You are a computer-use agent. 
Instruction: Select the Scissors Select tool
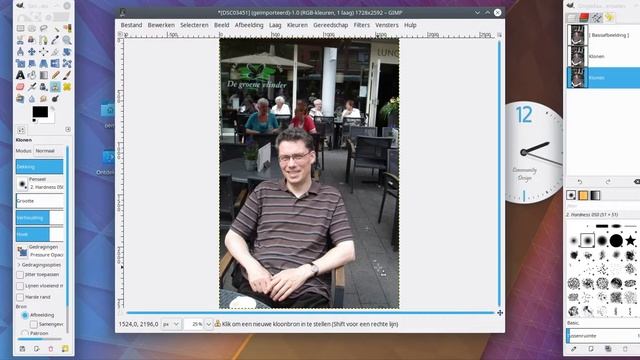(20, 40)
